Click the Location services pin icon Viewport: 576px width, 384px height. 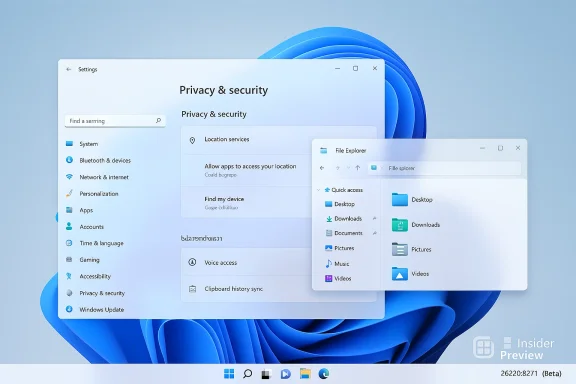pyautogui.click(x=192, y=140)
